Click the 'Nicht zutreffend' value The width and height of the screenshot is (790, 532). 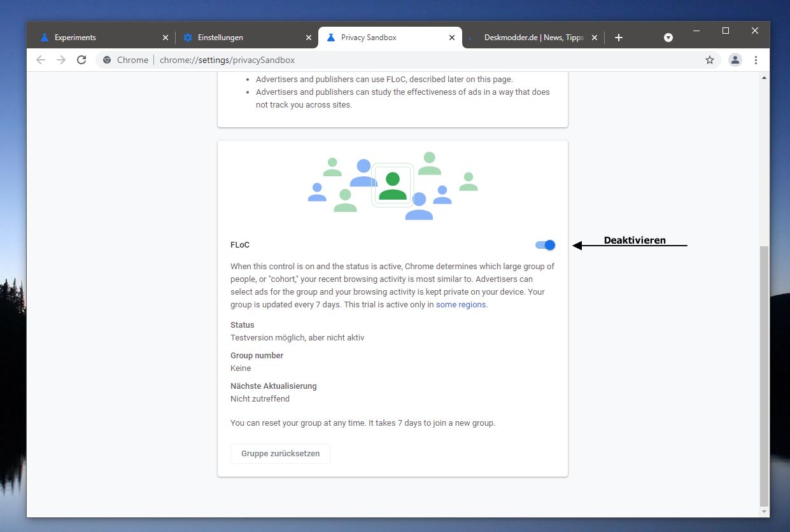coord(260,399)
